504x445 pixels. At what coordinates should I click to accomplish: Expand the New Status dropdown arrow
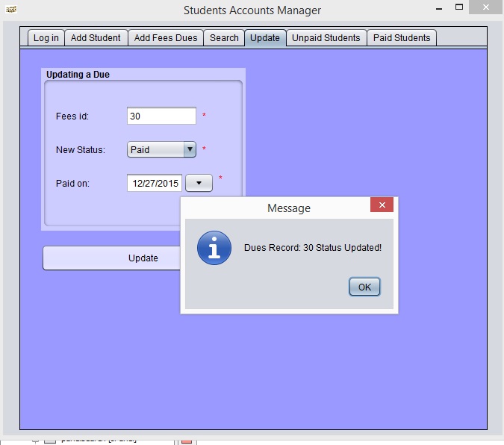(190, 149)
